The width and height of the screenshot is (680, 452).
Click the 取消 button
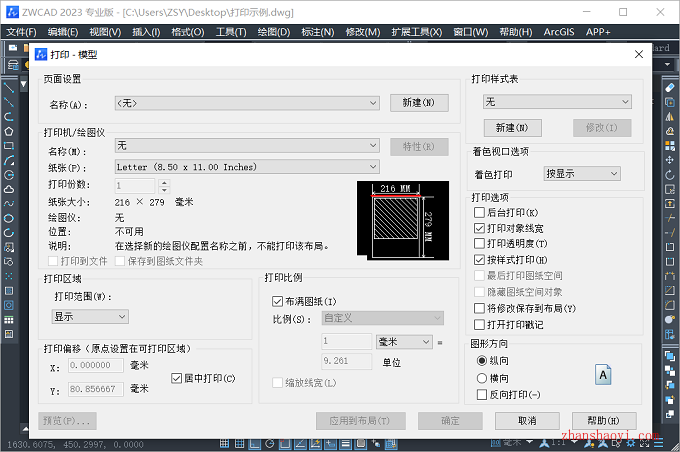pyautogui.click(x=527, y=421)
